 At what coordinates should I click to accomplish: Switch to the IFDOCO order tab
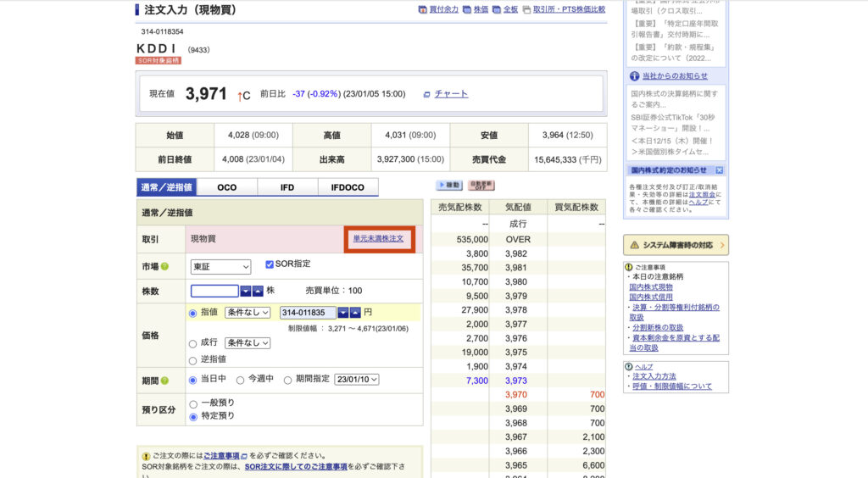click(348, 187)
